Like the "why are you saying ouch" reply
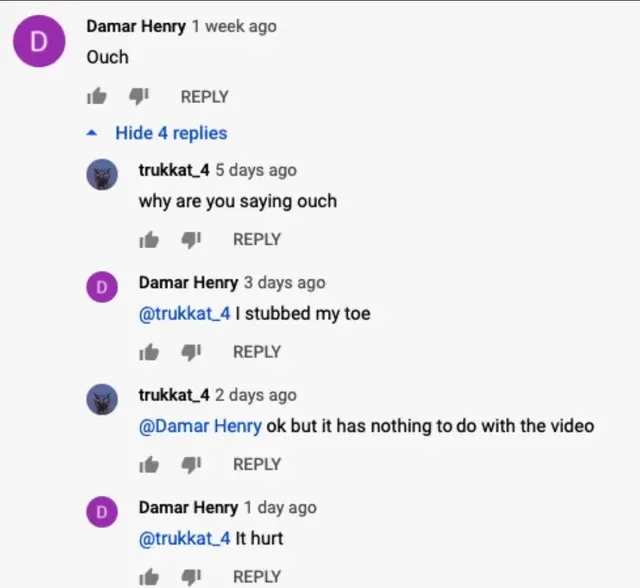640x588 pixels. pos(149,240)
